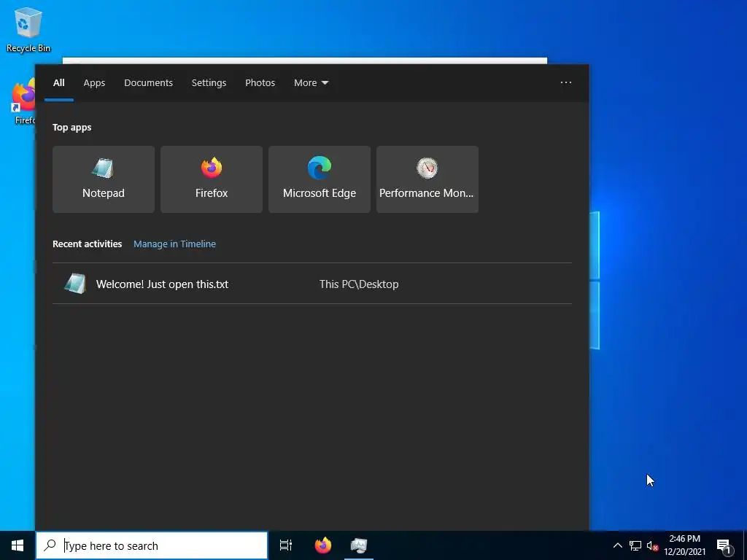Open Recycle Bin on desktop

click(28, 29)
